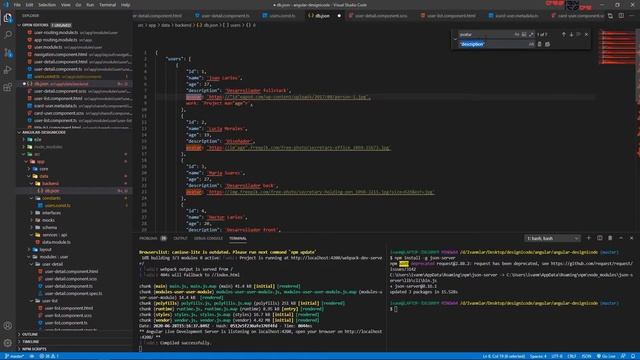Open the Help menu

[125, 5]
